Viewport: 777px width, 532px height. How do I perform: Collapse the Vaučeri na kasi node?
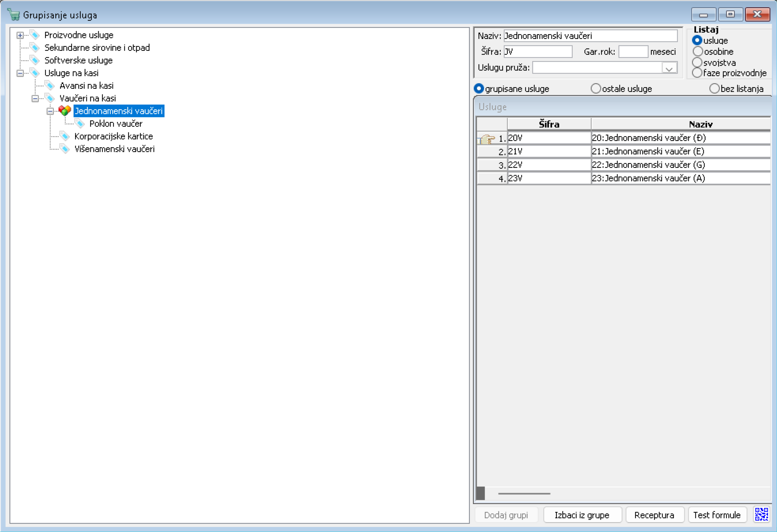point(35,99)
